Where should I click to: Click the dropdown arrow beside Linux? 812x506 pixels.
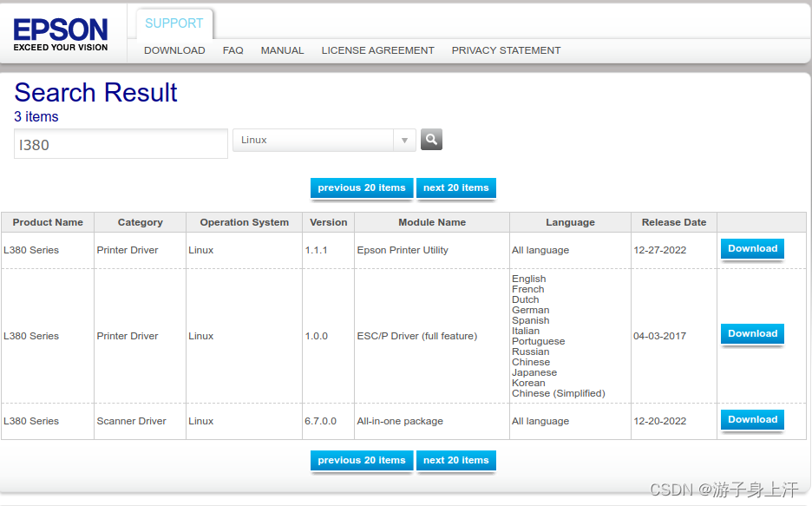[x=404, y=141]
